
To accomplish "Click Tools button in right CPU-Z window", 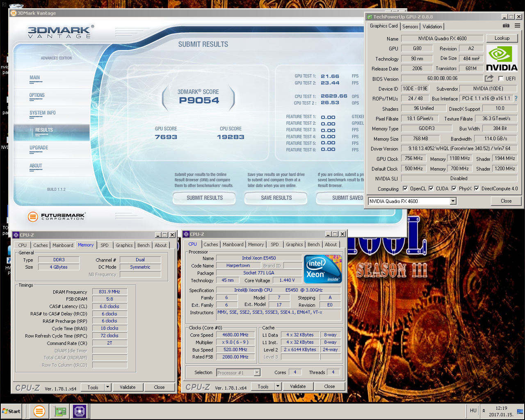I will point(263,386).
